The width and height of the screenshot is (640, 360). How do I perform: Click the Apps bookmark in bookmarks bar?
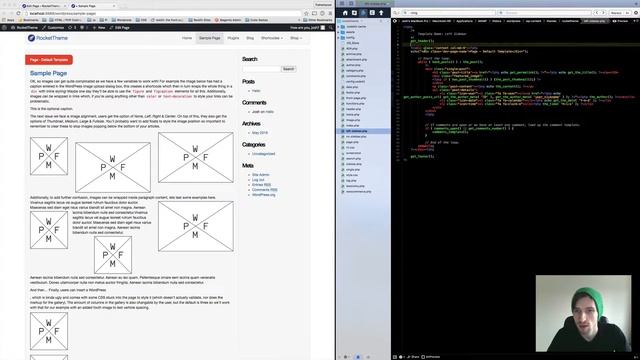8,20
